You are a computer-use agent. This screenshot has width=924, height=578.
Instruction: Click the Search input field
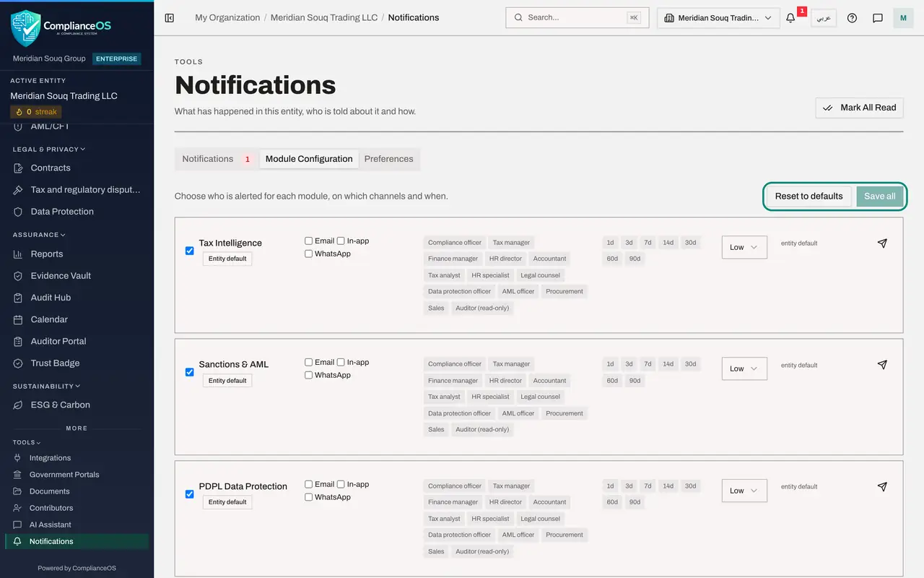(577, 17)
